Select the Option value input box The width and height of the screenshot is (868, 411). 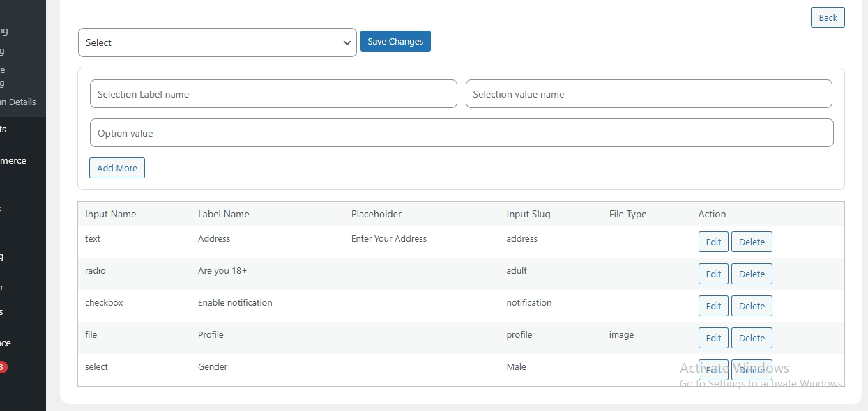coord(461,133)
